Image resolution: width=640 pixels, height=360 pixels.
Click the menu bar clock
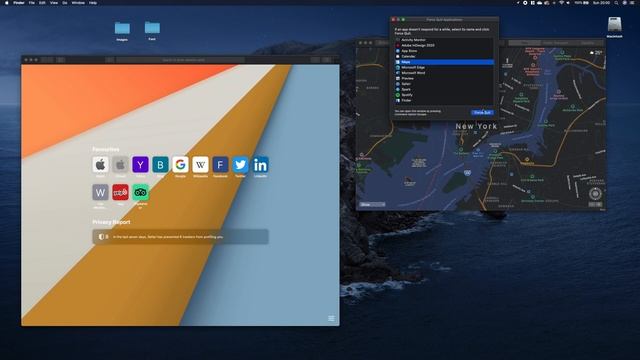tap(601, 3)
